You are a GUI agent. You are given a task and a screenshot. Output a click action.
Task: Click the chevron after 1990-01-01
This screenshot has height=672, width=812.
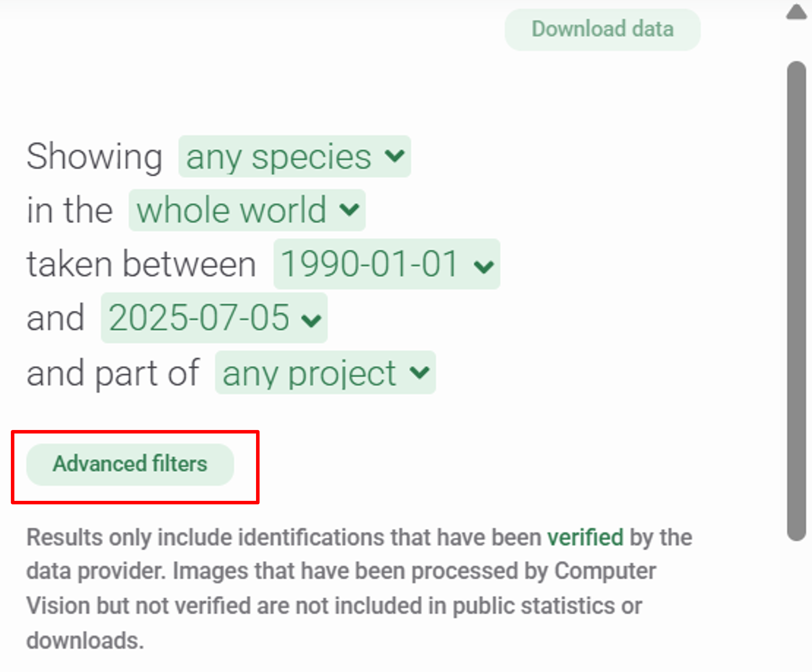[484, 267]
